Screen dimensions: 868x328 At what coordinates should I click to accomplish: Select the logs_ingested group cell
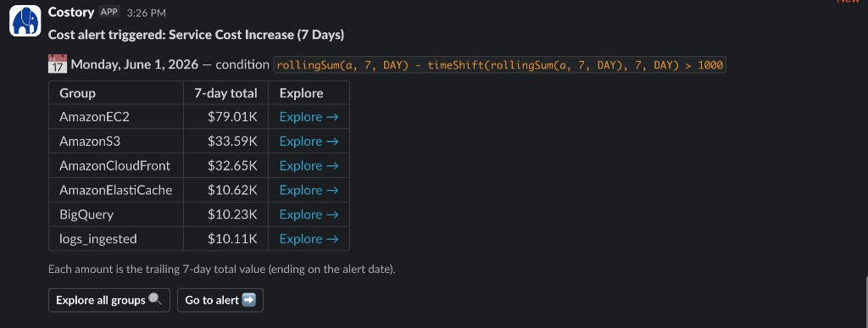coord(116,238)
